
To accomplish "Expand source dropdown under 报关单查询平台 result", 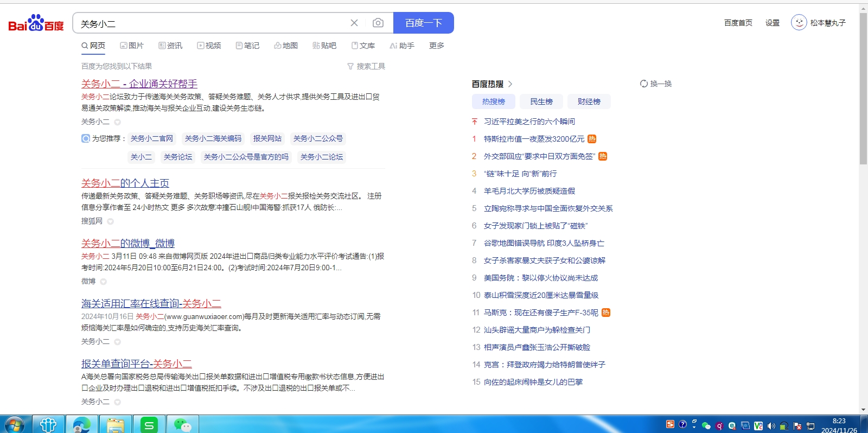I will click(117, 402).
